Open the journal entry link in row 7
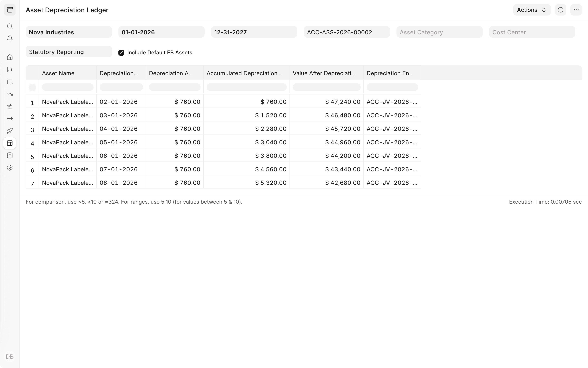The height and width of the screenshot is (368, 588). click(x=392, y=183)
